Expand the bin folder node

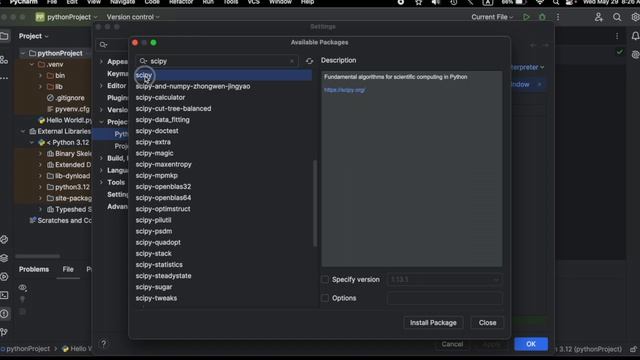click(x=40, y=76)
